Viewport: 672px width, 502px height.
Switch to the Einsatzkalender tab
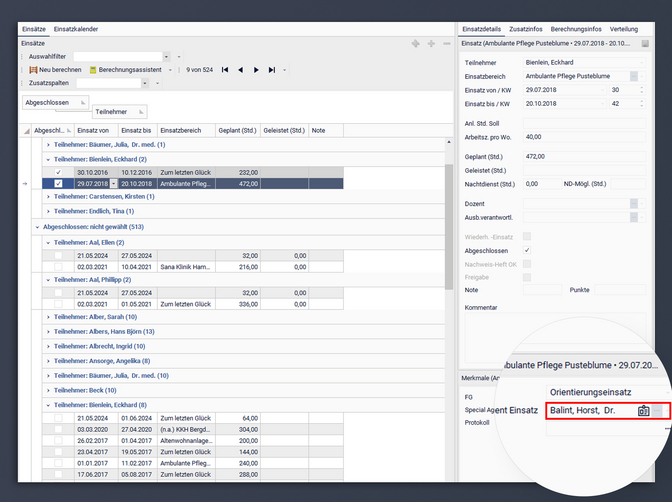(76, 30)
